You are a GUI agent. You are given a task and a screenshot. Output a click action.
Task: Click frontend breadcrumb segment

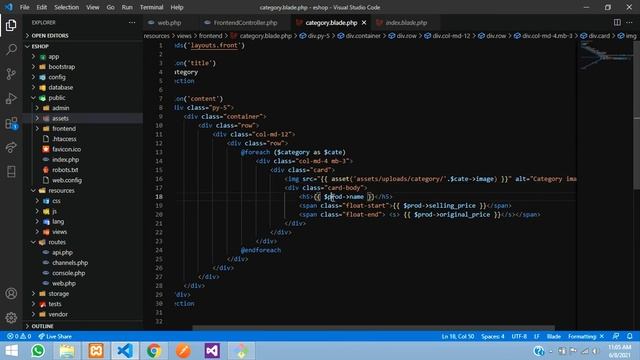tap(211, 36)
